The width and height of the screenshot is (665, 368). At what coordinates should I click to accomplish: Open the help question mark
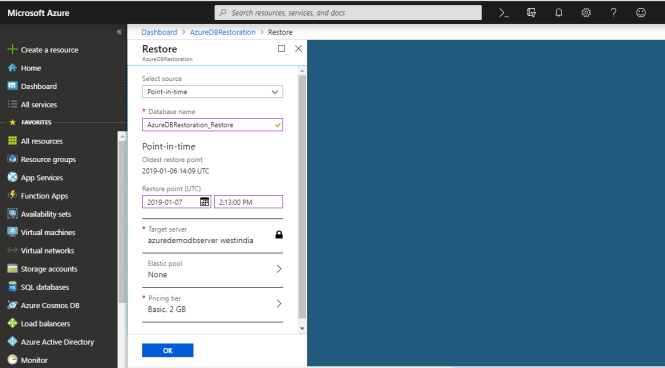613,13
